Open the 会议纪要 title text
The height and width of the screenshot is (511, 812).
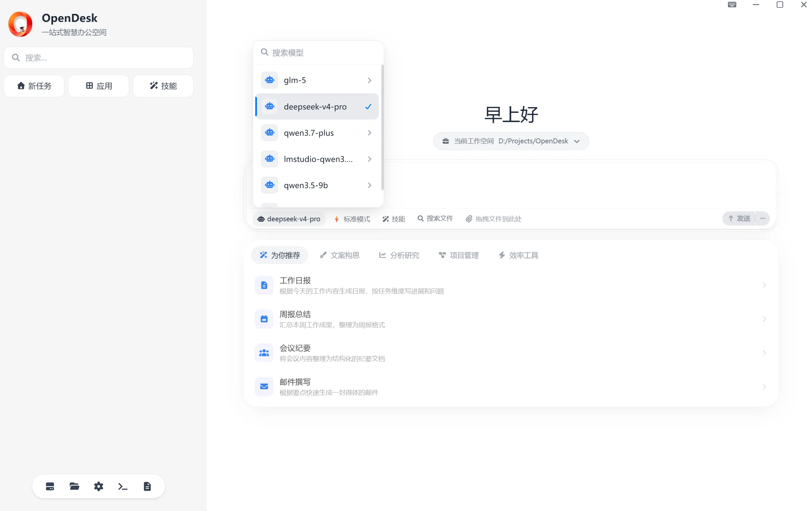pyautogui.click(x=295, y=348)
